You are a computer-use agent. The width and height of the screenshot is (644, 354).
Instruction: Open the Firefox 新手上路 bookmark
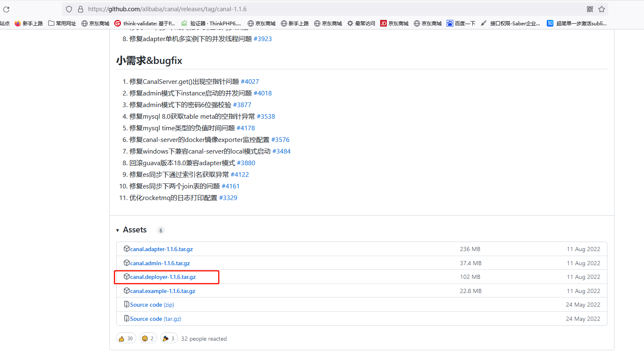coord(29,24)
